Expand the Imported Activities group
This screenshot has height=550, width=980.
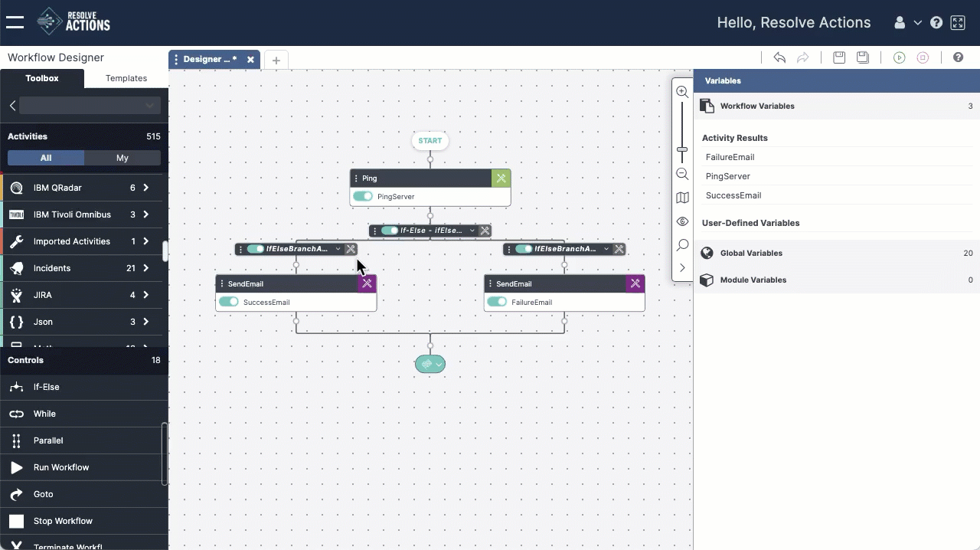pos(145,241)
